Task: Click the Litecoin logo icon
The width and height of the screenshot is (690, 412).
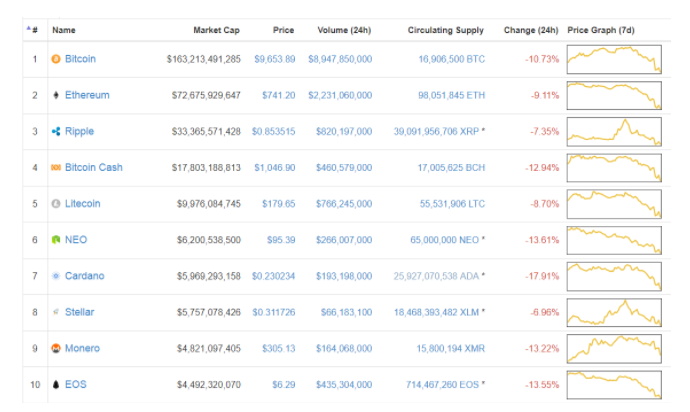Action: pos(56,204)
